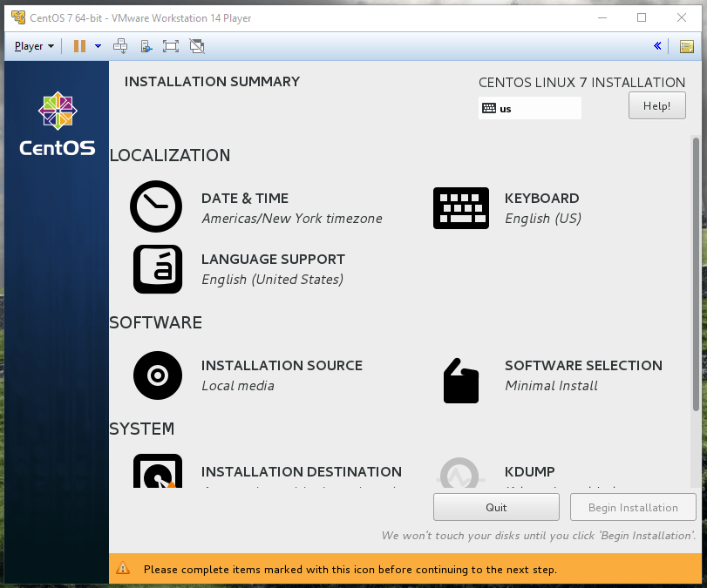Click 'Local media' text

point(238,386)
